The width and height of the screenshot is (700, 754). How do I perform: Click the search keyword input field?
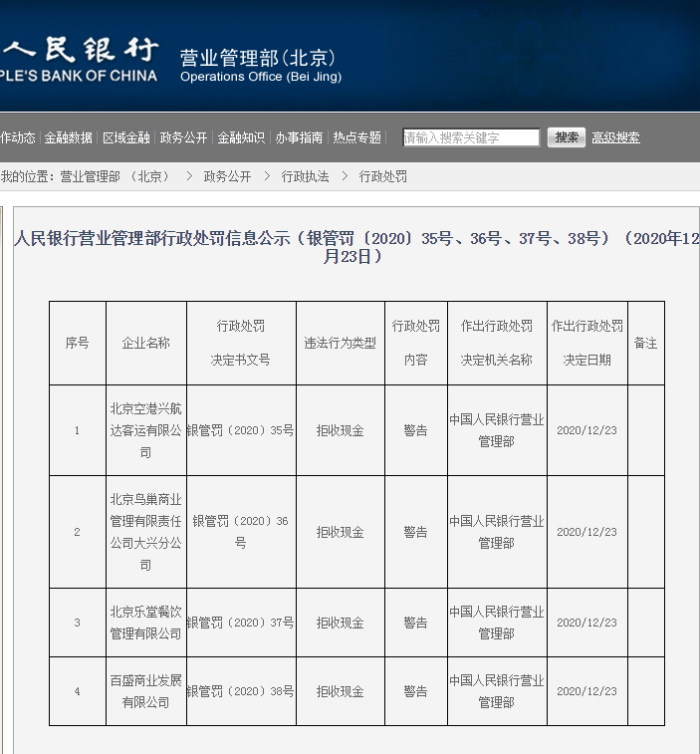(x=471, y=137)
